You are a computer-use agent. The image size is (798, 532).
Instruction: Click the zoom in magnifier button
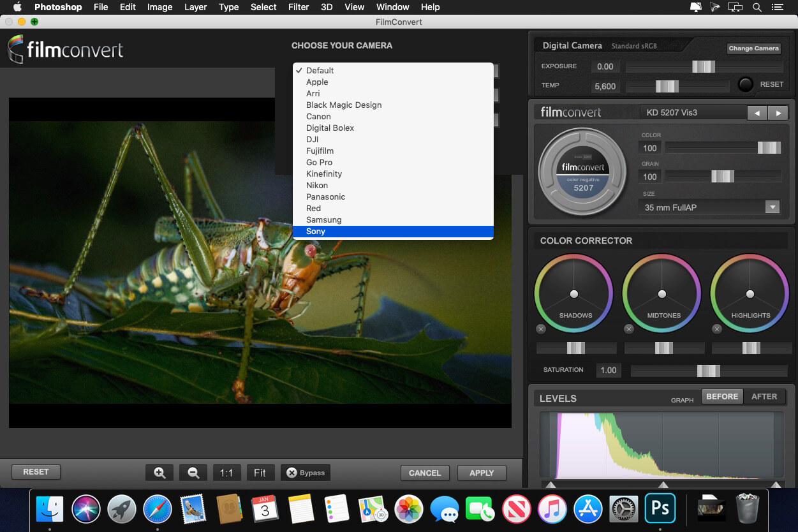tap(159, 473)
